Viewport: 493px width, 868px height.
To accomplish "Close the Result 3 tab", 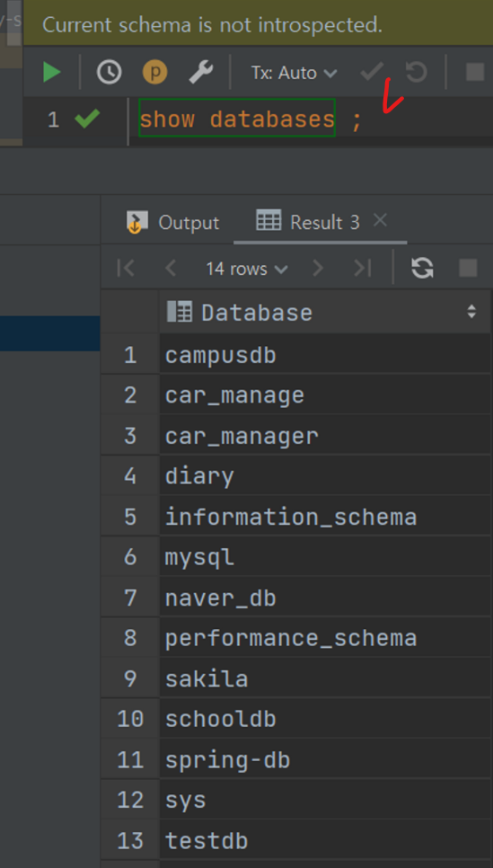I will pos(380,221).
